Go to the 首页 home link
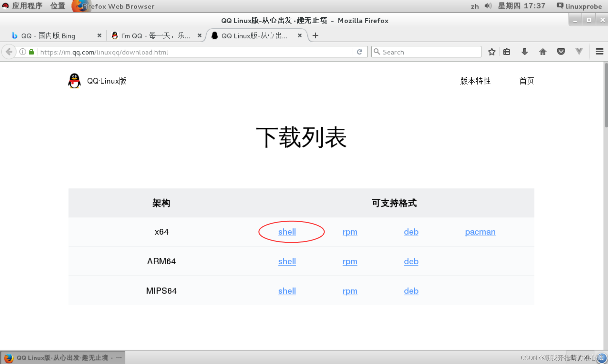This screenshot has height=364, width=608. point(527,81)
